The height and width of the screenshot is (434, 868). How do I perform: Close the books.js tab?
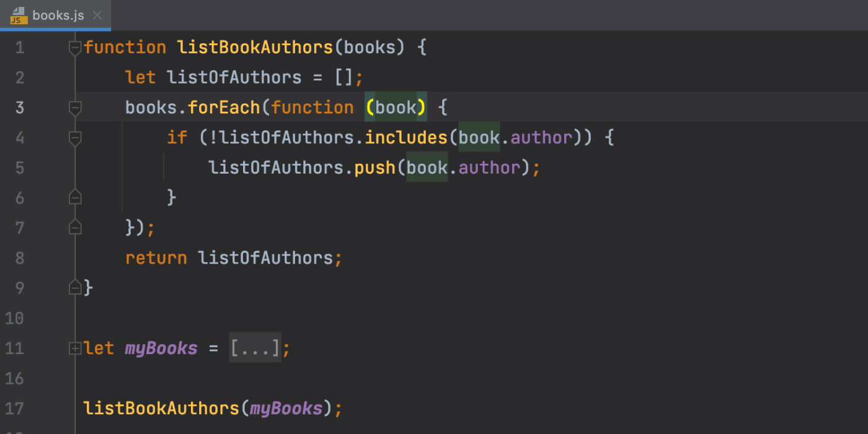(97, 15)
